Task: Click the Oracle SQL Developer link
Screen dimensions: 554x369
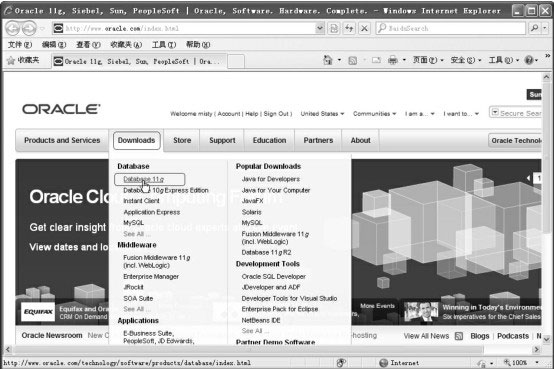Action: tap(273, 276)
